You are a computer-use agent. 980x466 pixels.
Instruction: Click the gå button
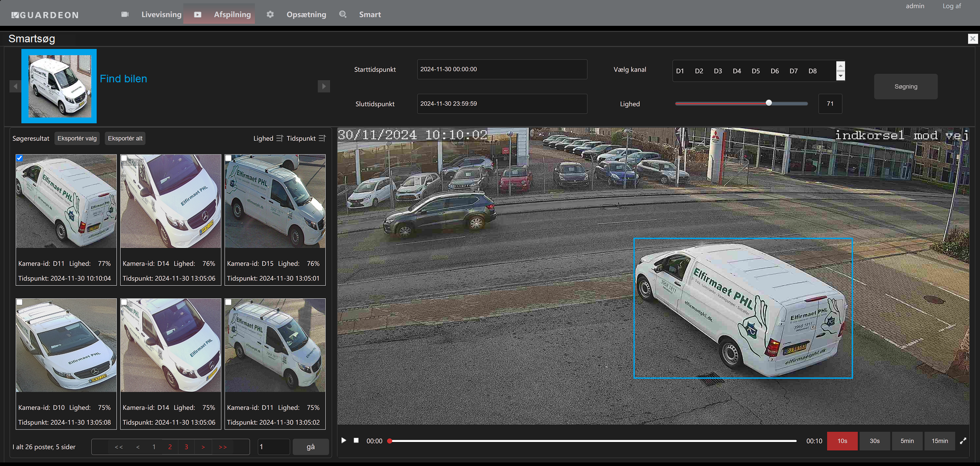click(x=311, y=447)
